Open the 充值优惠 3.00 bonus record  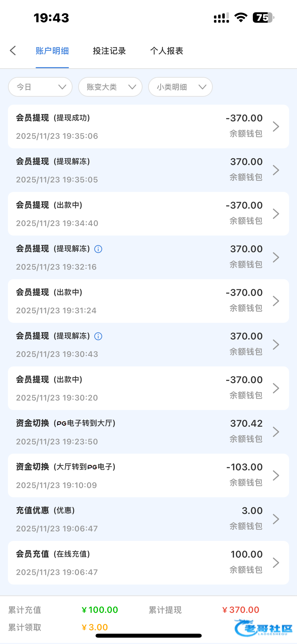[148, 519]
